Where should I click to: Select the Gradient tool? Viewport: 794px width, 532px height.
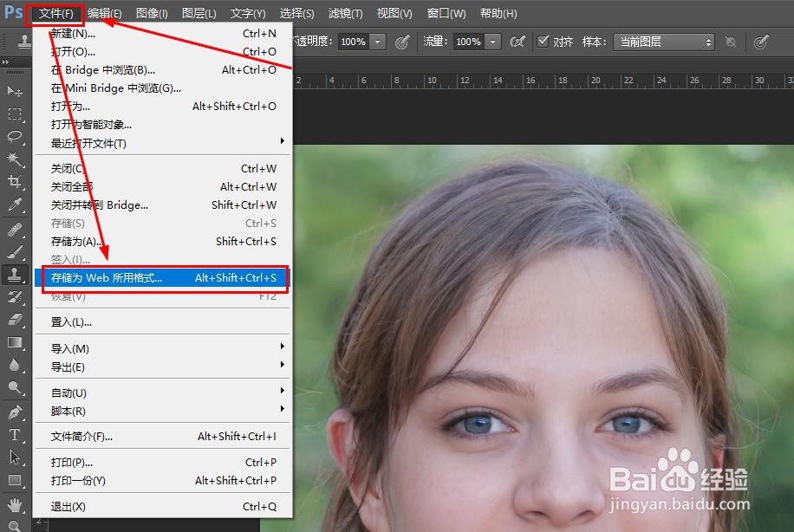coord(14,342)
